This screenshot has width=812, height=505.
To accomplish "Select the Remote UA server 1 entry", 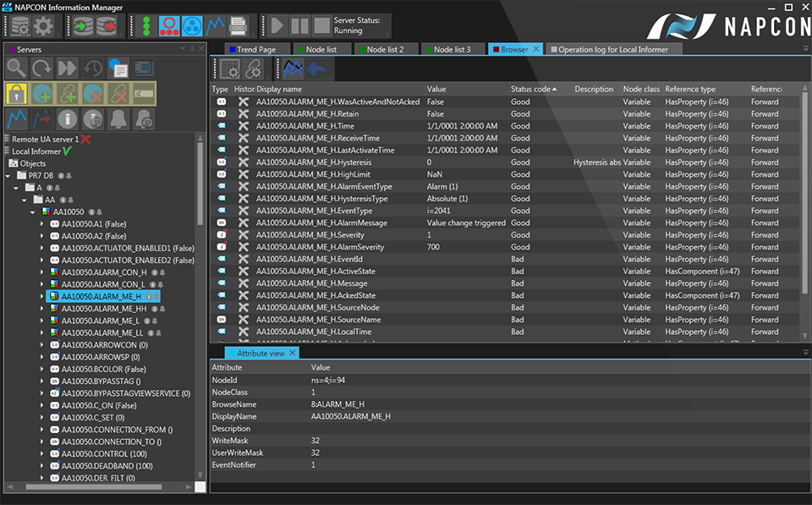I will pyautogui.click(x=46, y=139).
